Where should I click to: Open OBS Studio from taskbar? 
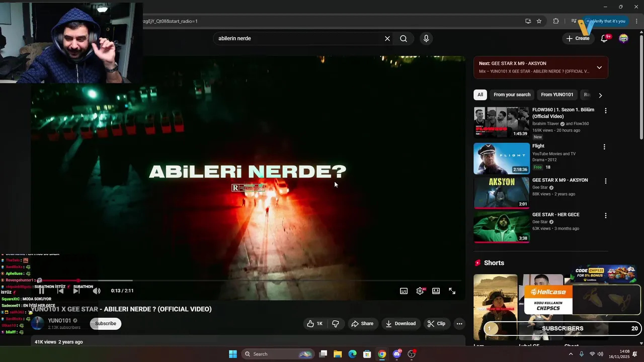click(412, 354)
